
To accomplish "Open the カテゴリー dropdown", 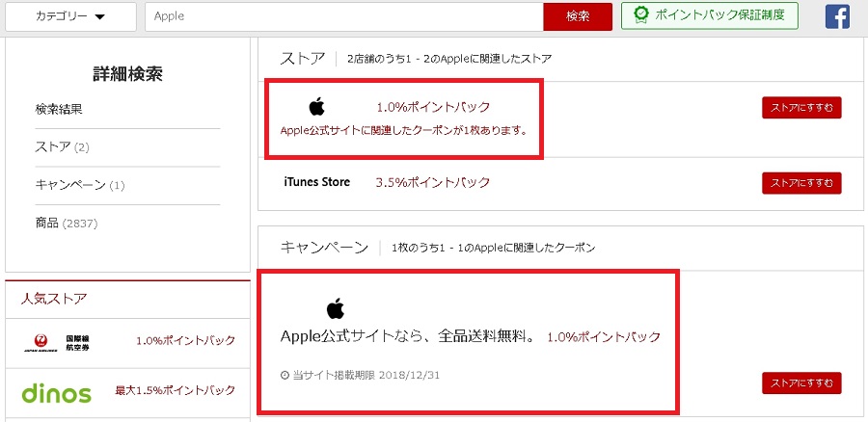I will 70,16.
